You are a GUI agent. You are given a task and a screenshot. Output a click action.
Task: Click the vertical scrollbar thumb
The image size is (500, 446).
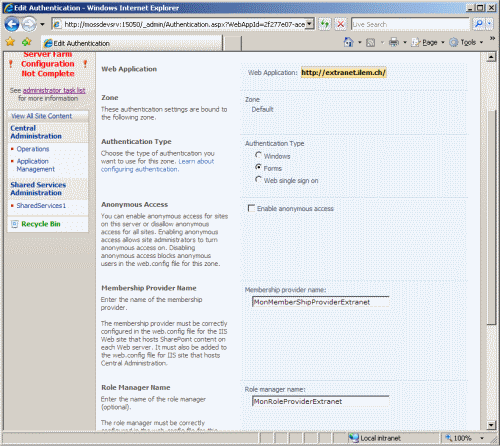491,217
